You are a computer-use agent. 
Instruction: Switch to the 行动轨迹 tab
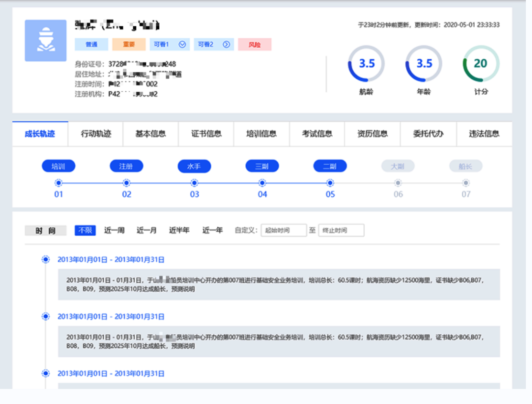tap(96, 134)
